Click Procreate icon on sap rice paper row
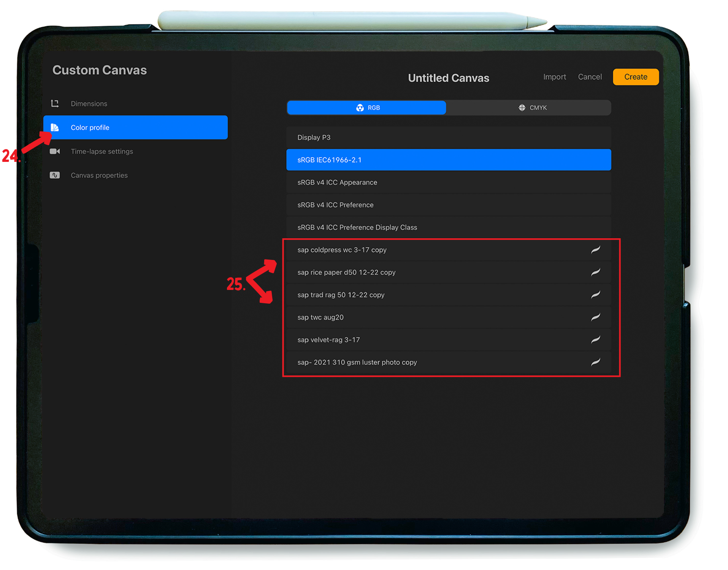The image size is (728, 570). (x=595, y=272)
